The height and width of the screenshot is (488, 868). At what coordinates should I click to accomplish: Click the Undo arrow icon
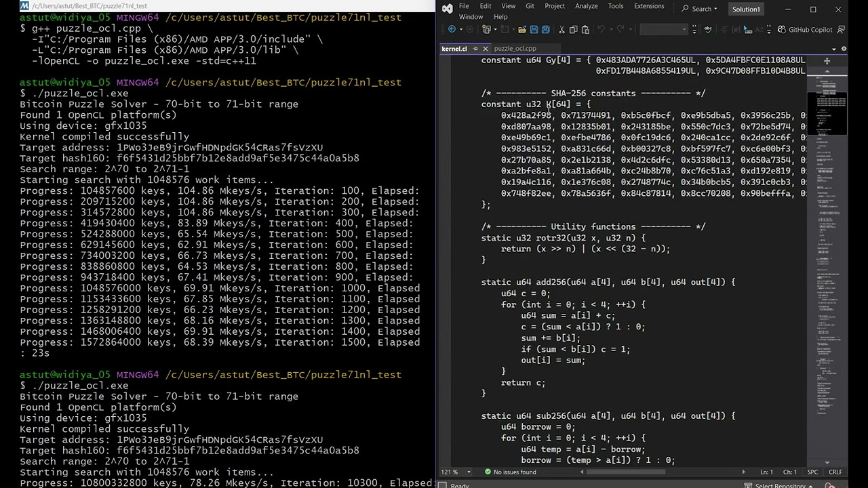click(601, 29)
